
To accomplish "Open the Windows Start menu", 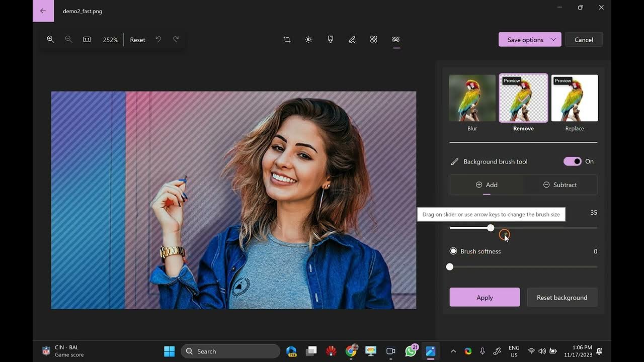I will coord(169,351).
